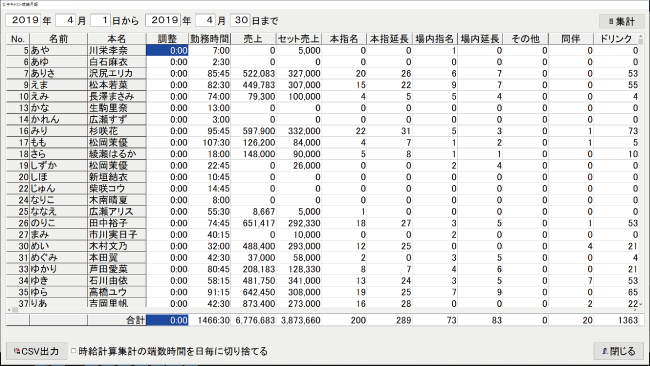Select real name 川栄李奈

pyautogui.click(x=116, y=51)
